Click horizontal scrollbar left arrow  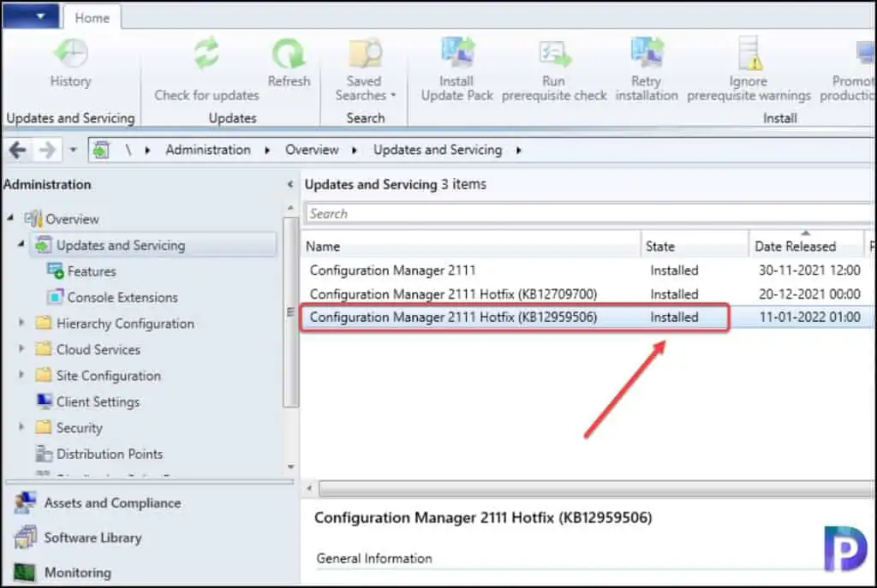(x=309, y=489)
